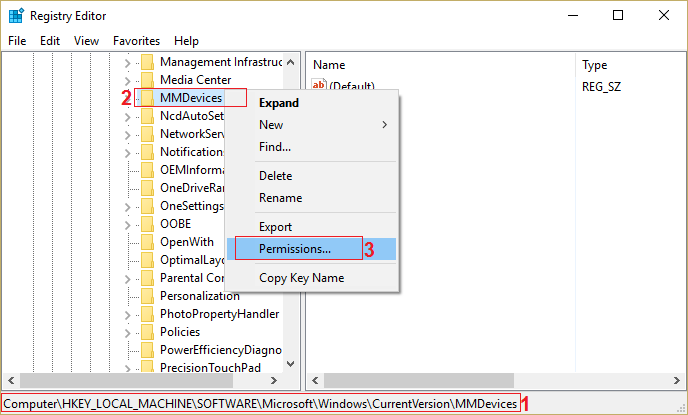
Task: Click the PrecisionTouchPad folder icon
Action: tap(147, 368)
